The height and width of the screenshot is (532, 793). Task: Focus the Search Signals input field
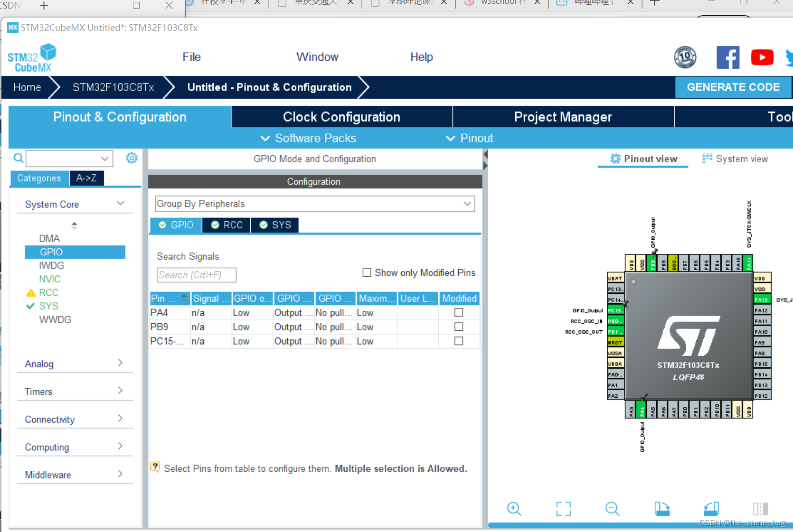point(197,275)
